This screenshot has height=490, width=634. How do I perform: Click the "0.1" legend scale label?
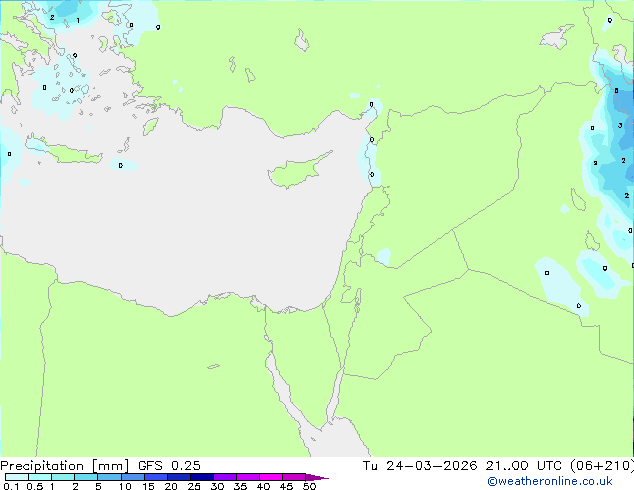tap(11, 486)
